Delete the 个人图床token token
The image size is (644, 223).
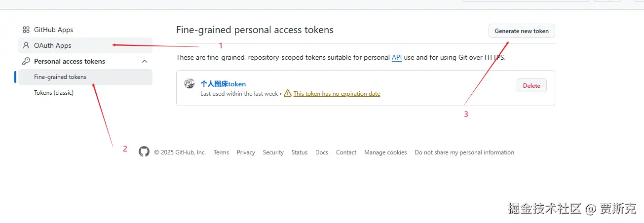531,85
